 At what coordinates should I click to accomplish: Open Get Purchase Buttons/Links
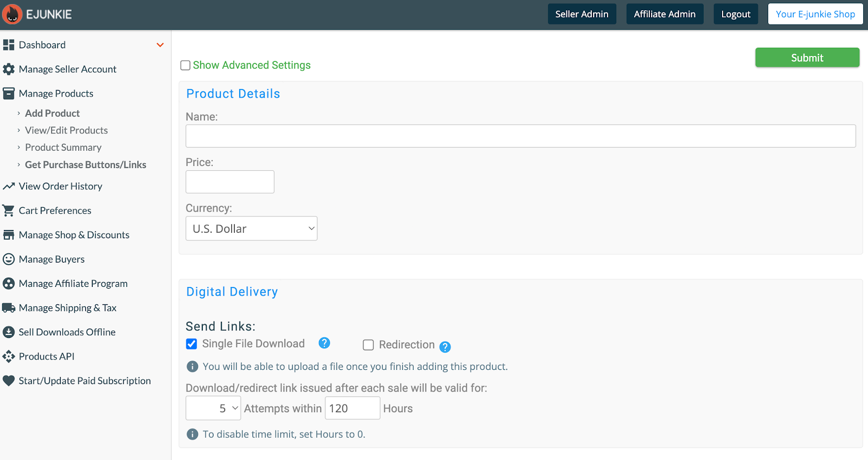point(86,165)
